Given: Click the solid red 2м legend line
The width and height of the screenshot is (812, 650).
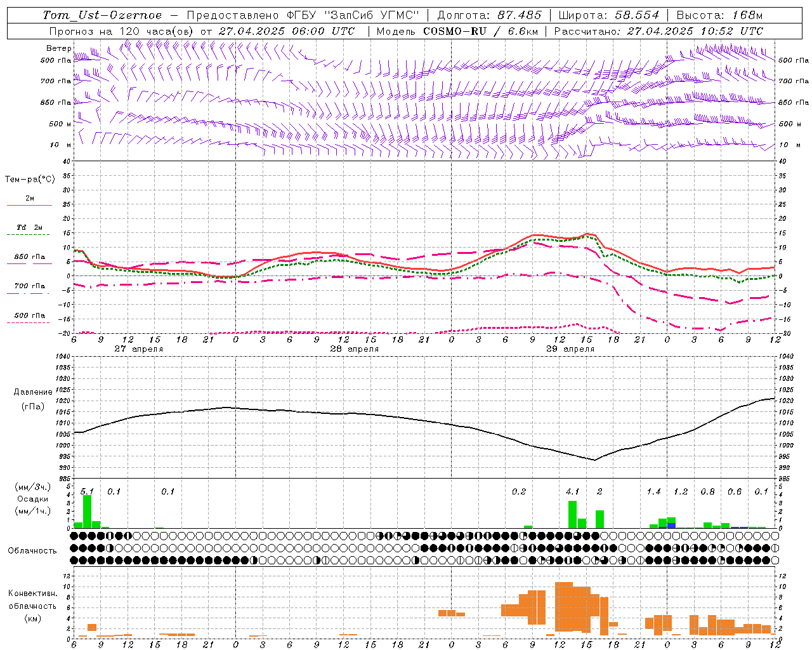Looking at the screenshot, I should tap(29, 206).
